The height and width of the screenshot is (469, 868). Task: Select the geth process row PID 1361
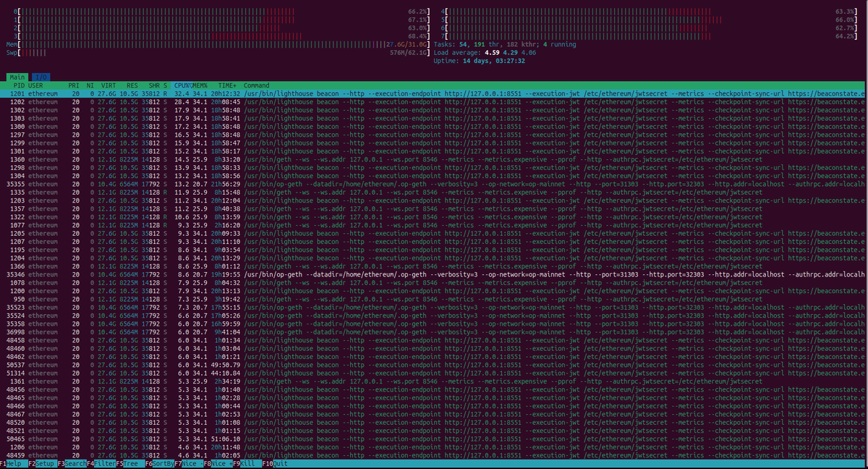pyautogui.click(x=434, y=380)
